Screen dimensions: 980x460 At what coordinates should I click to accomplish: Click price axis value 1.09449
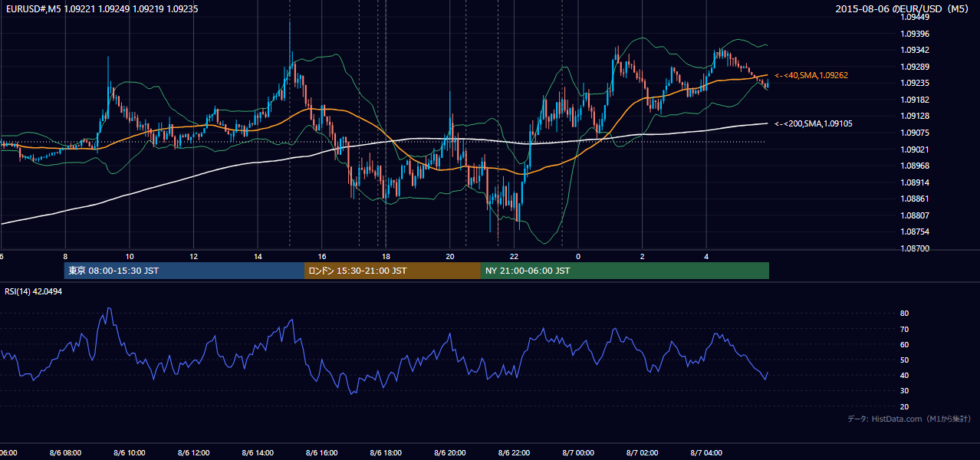click(x=915, y=17)
